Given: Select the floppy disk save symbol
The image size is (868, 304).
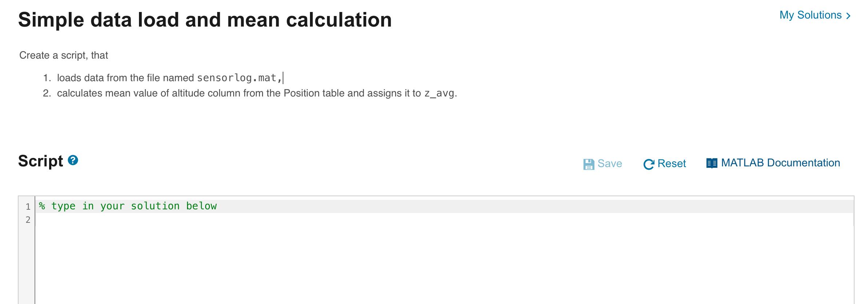Looking at the screenshot, I should coord(589,163).
